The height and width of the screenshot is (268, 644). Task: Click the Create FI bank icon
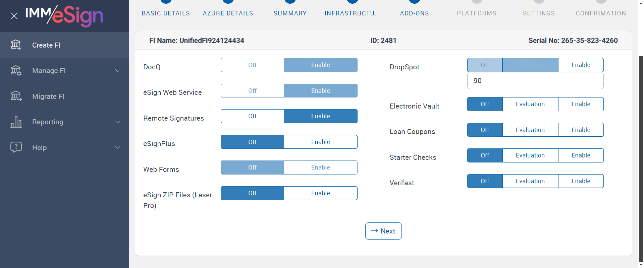[16, 45]
